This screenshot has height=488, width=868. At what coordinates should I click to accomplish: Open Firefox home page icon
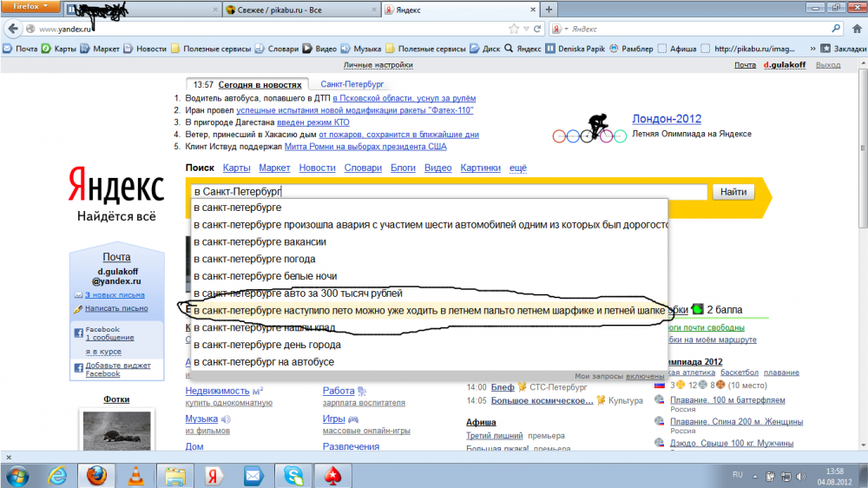857,29
